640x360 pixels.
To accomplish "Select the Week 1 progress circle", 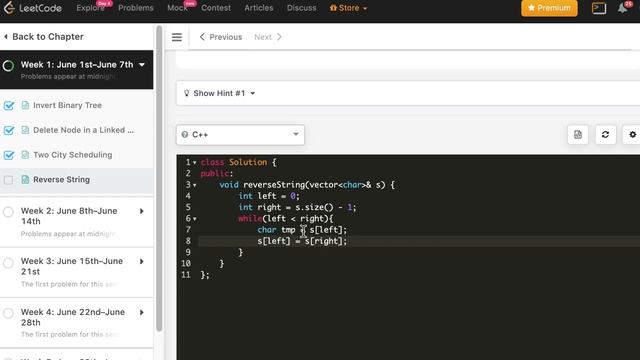I will point(8,66).
